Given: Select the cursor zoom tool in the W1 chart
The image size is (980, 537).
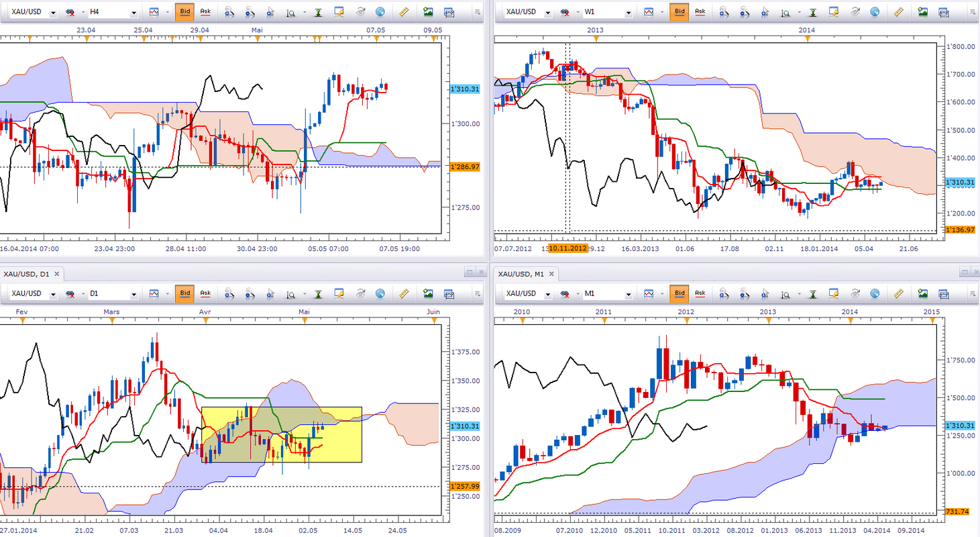Looking at the screenshot, I should 765,12.
